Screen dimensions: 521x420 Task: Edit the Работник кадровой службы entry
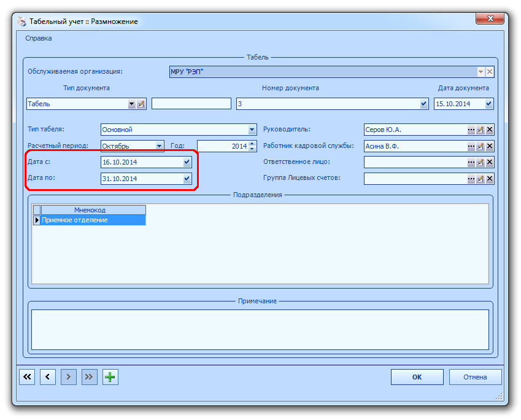(x=480, y=146)
